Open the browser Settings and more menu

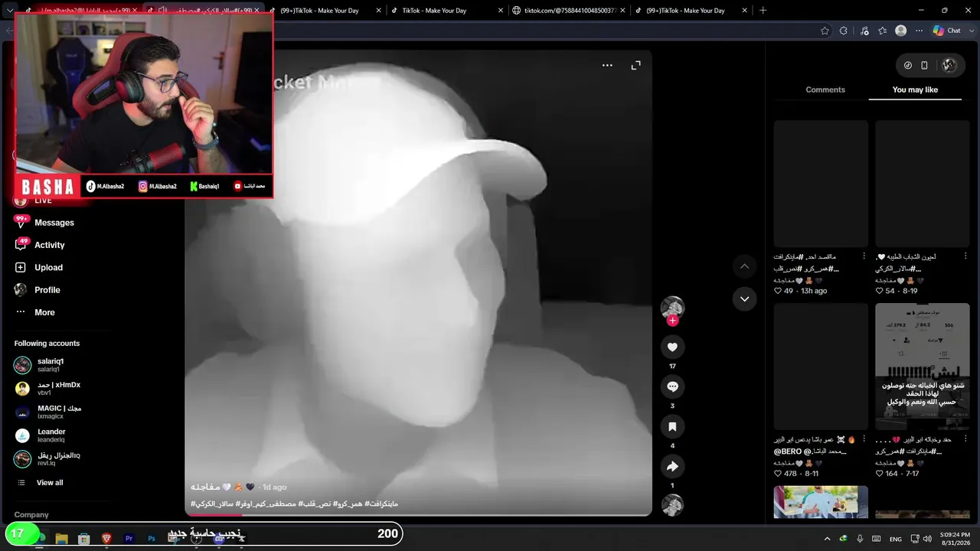919,31
